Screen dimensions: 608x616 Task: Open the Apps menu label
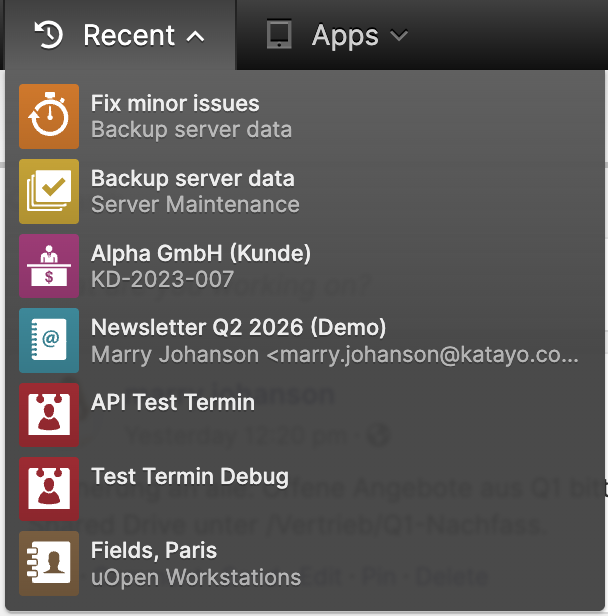345,37
